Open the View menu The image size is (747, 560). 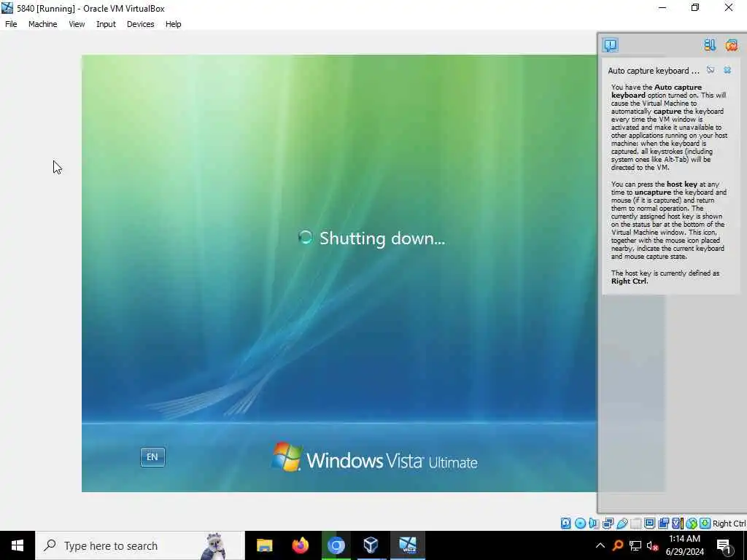pyautogui.click(x=77, y=24)
